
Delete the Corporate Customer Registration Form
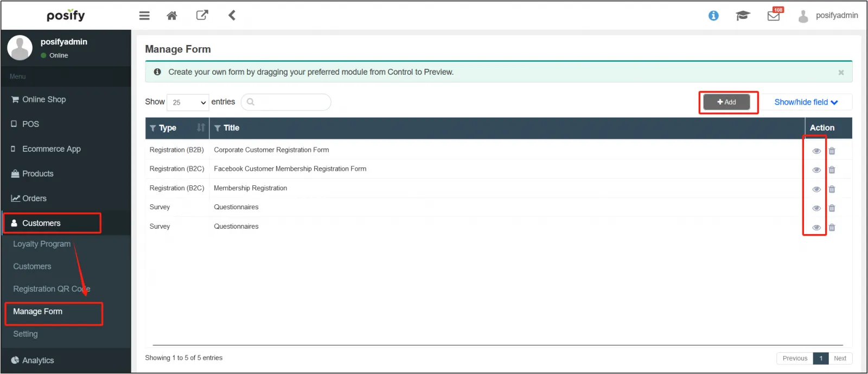tap(832, 151)
